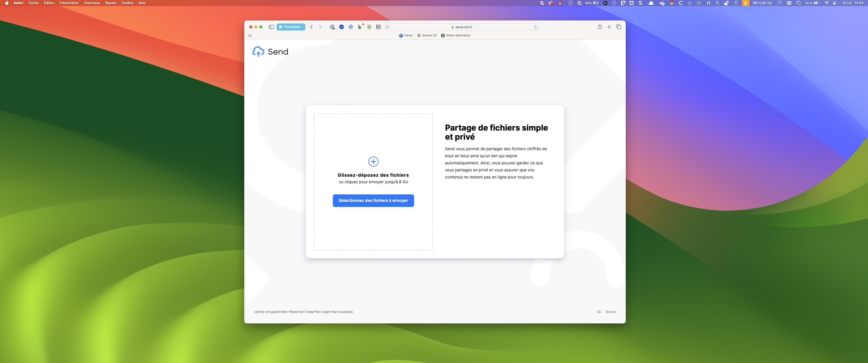The height and width of the screenshot is (363, 868).
Task: Open the Bing extension with warning badge
Action: coord(360,27)
